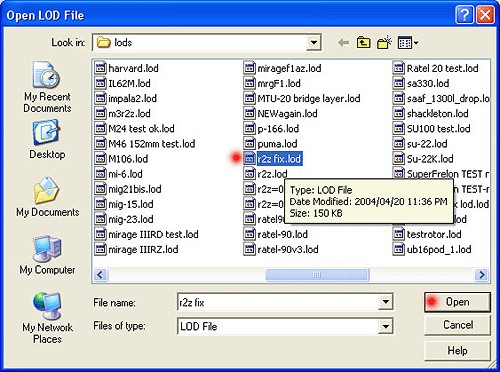Select file name SU100 test.lod
The image size is (500, 372).
click(438, 129)
